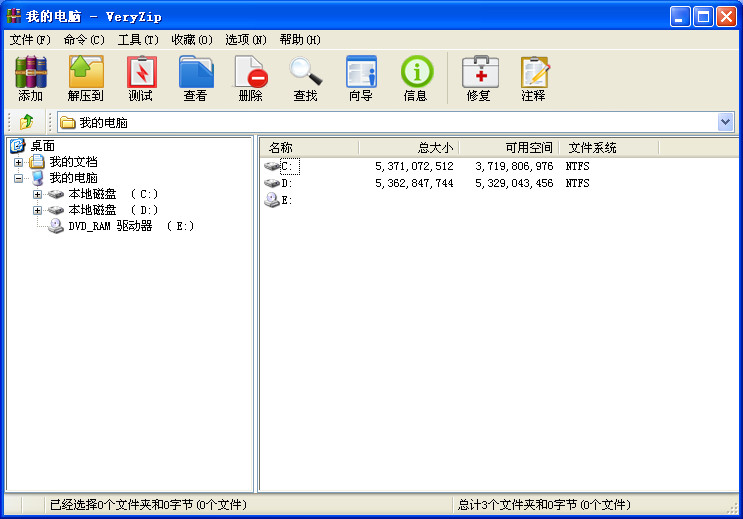This screenshot has height=519, width=743.
Task: Minimize the VeryZip window
Action: (x=680, y=17)
